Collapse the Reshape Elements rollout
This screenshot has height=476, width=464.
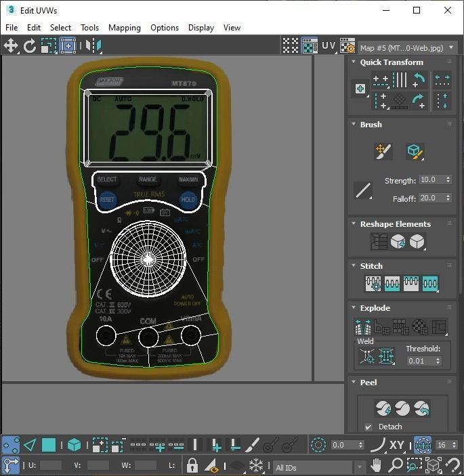click(354, 223)
